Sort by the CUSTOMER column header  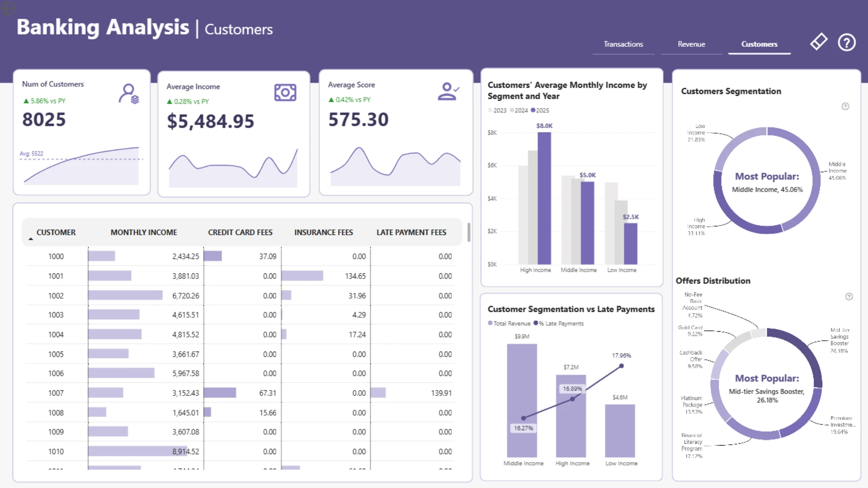(56, 232)
